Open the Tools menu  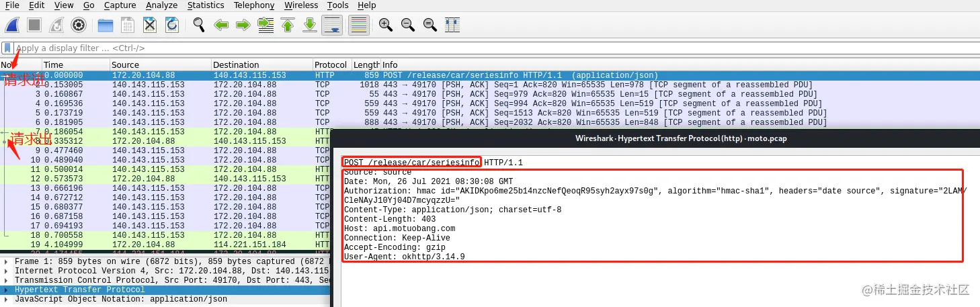(x=337, y=5)
